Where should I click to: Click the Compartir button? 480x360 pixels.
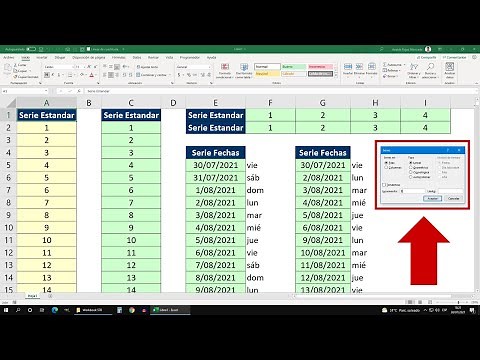(427, 57)
